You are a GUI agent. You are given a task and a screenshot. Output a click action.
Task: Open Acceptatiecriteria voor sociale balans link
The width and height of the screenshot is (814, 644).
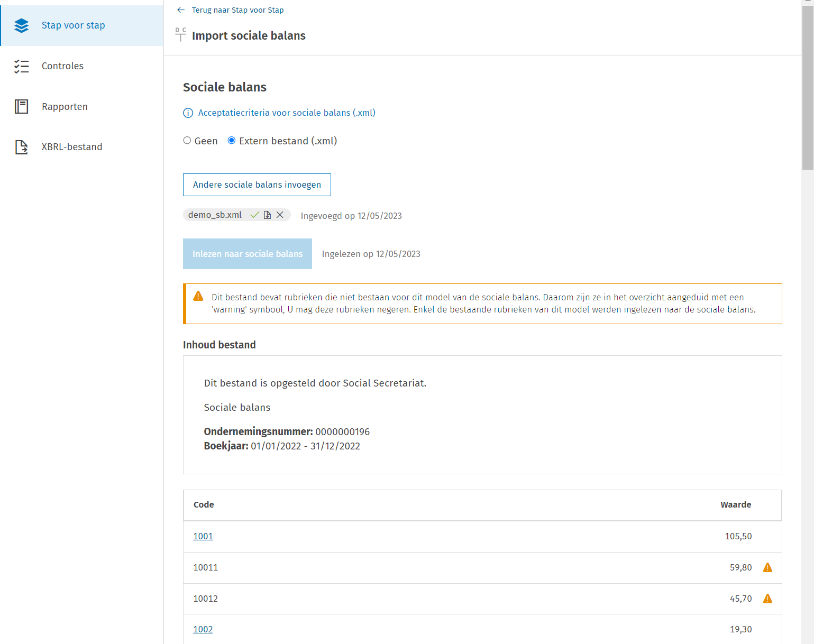click(287, 113)
